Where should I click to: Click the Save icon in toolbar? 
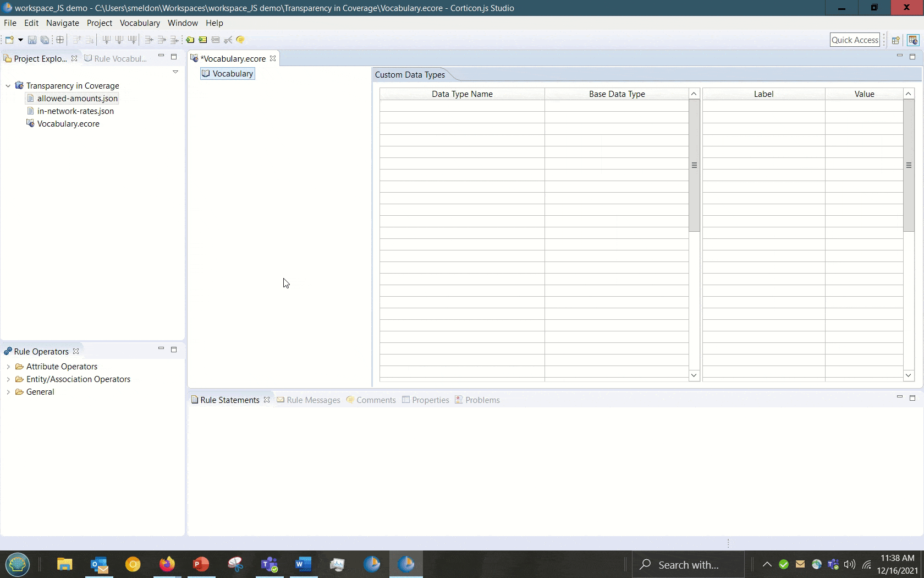(x=32, y=40)
